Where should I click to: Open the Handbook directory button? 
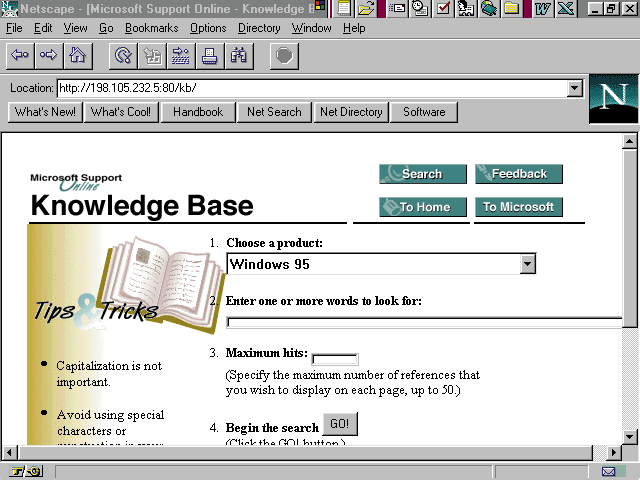pos(198,112)
